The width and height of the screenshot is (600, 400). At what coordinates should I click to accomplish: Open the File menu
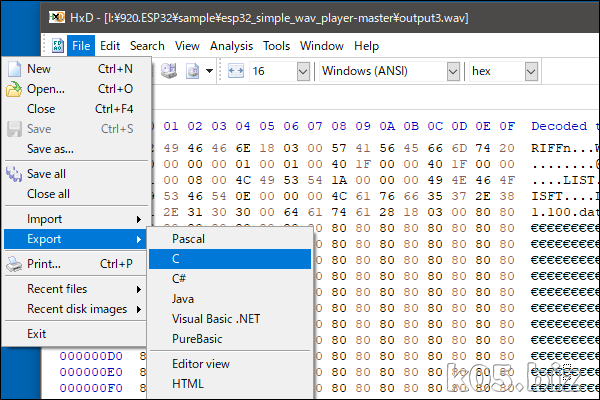(81, 46)
